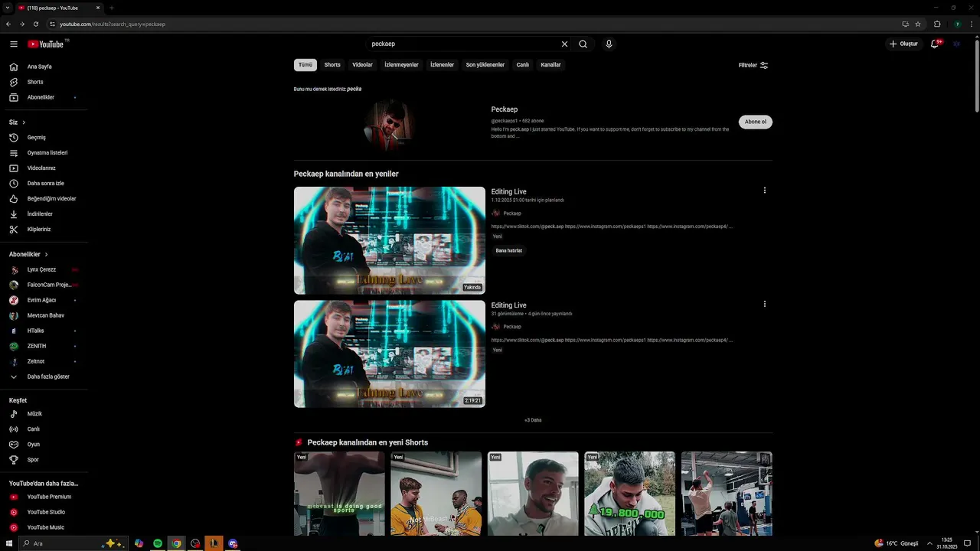Screen dimensions: 980x551
Task: Reload the page in the browser
Action: coord(35,24)
